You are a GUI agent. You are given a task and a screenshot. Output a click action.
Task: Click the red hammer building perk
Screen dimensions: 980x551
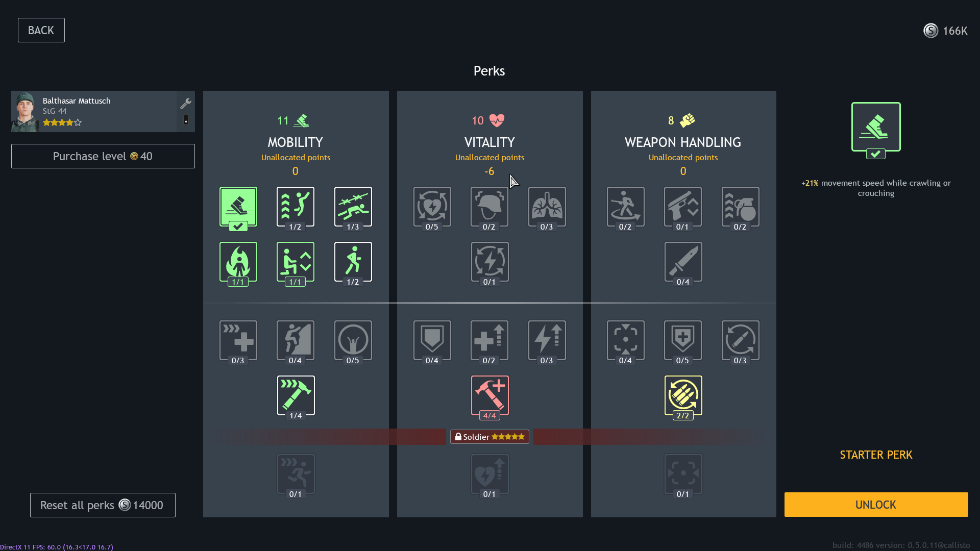(489, 395)
